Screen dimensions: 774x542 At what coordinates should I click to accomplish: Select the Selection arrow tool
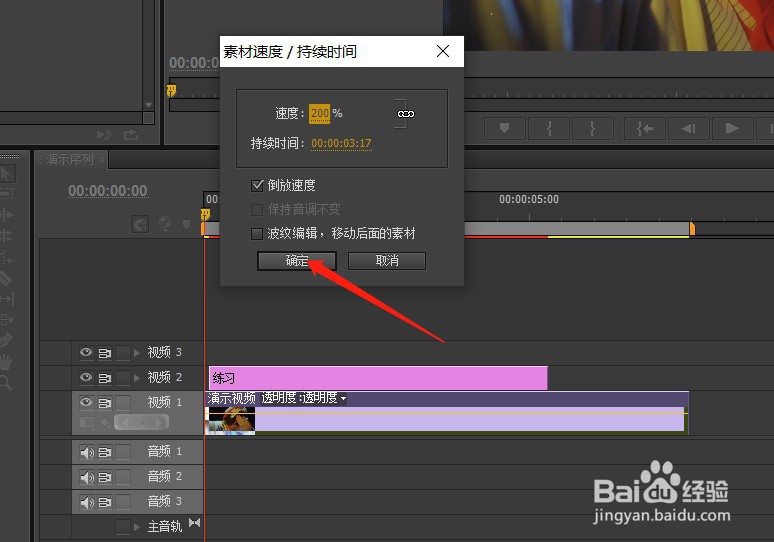(6, 174)
